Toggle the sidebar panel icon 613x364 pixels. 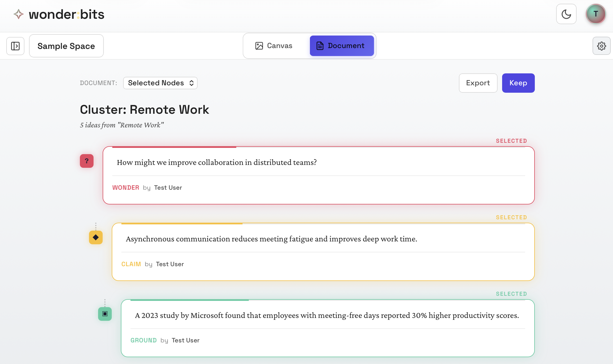coord(15,46)
